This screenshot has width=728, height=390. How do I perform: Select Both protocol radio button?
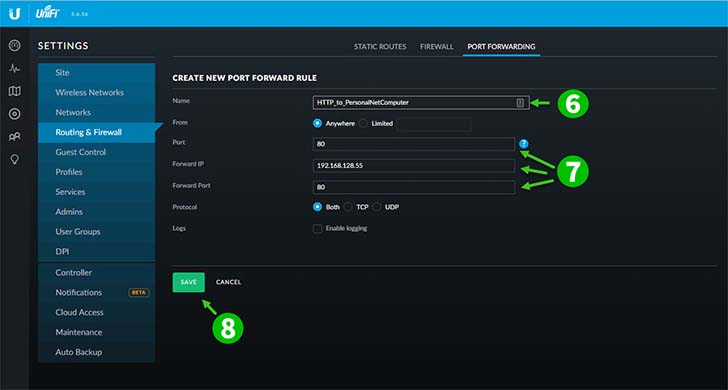[x=318, y=207]
